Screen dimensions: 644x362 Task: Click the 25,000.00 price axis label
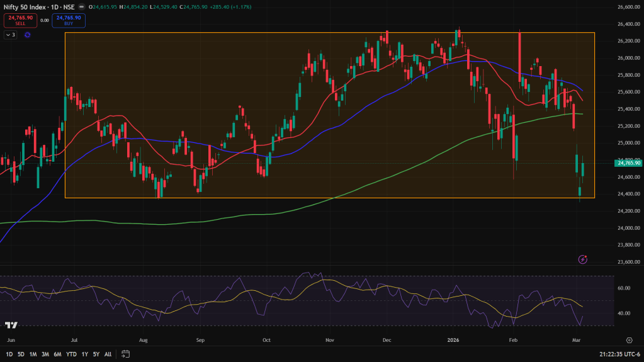point(629,143)
